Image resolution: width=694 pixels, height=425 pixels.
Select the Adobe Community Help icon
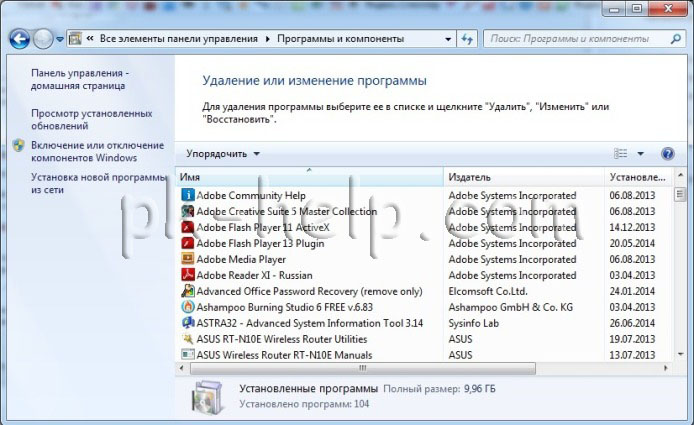click(x=188, y=195)
